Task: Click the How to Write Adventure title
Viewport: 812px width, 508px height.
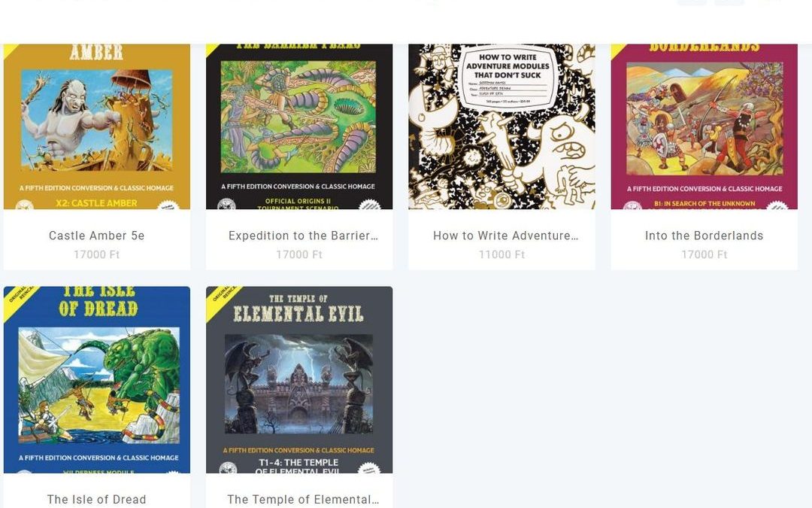Action: click(x=506, y=236)
